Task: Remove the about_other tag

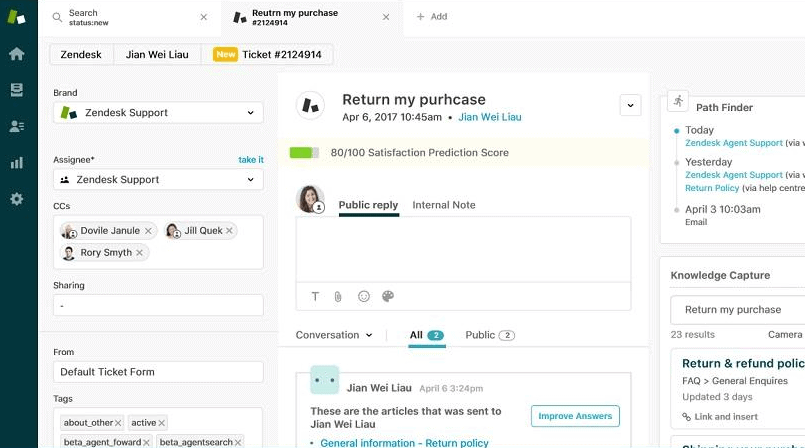Action: pos(118,423)
